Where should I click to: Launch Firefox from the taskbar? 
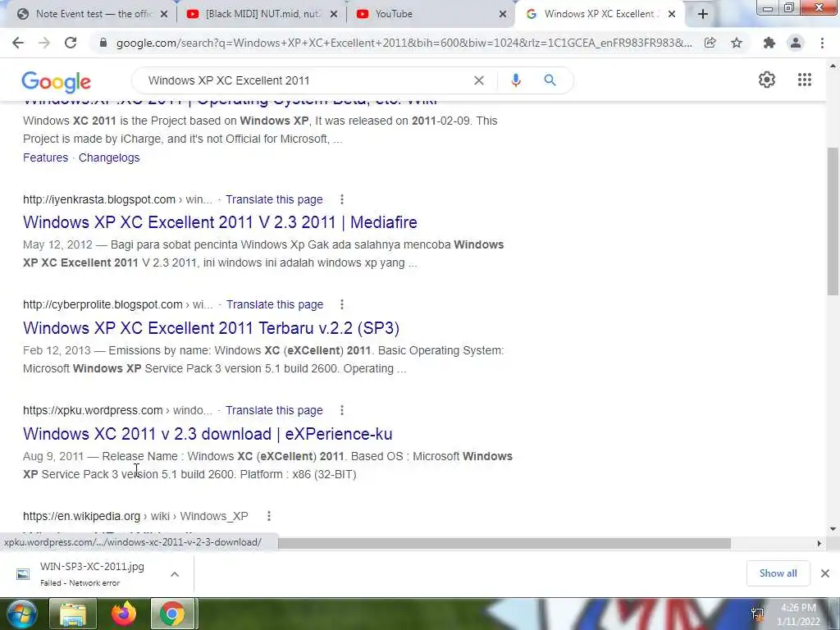tap(124, 614)
